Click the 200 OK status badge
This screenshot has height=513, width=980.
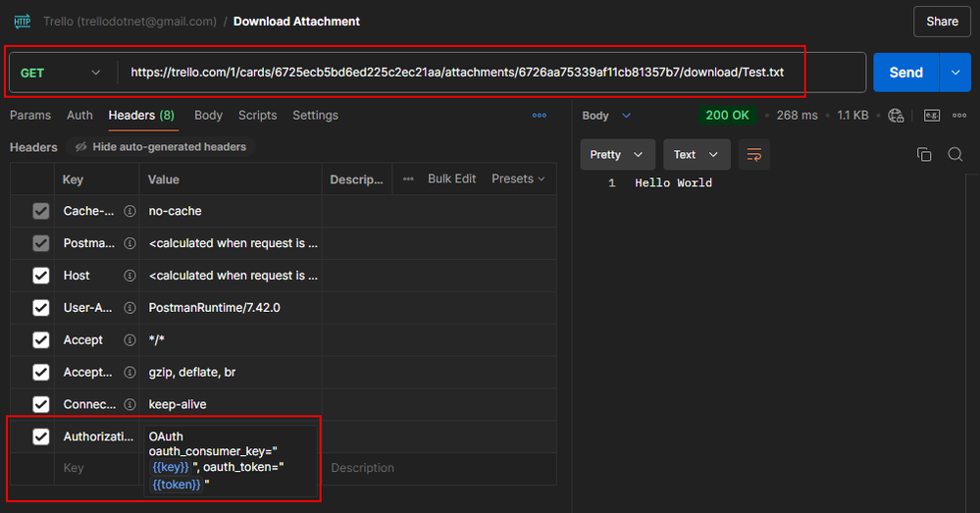click(727, 116)
